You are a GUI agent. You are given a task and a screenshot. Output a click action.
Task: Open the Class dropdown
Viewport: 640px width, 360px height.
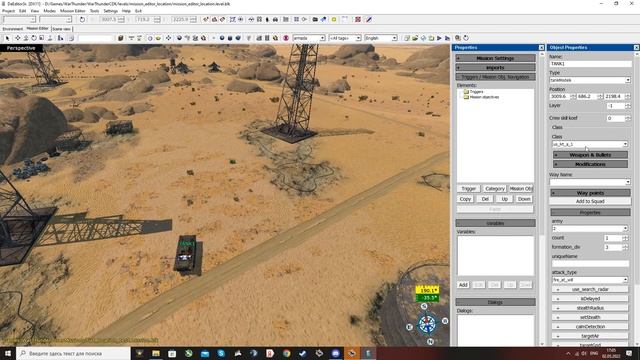coord(590,144)
